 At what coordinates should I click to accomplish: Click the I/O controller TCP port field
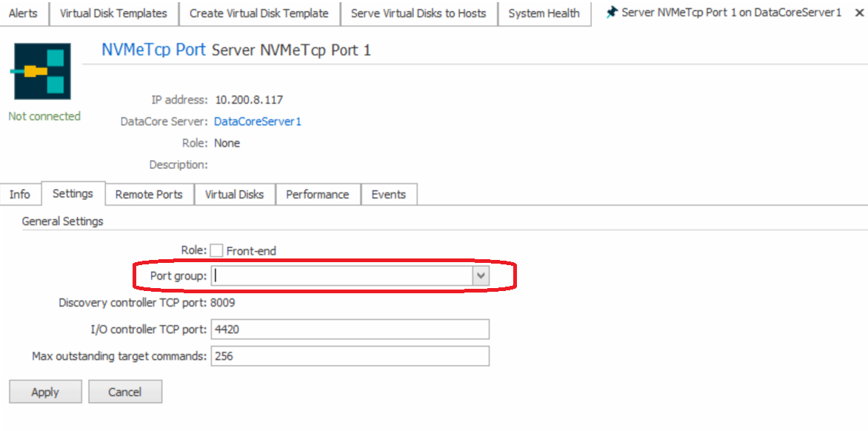tap(350, 329)
